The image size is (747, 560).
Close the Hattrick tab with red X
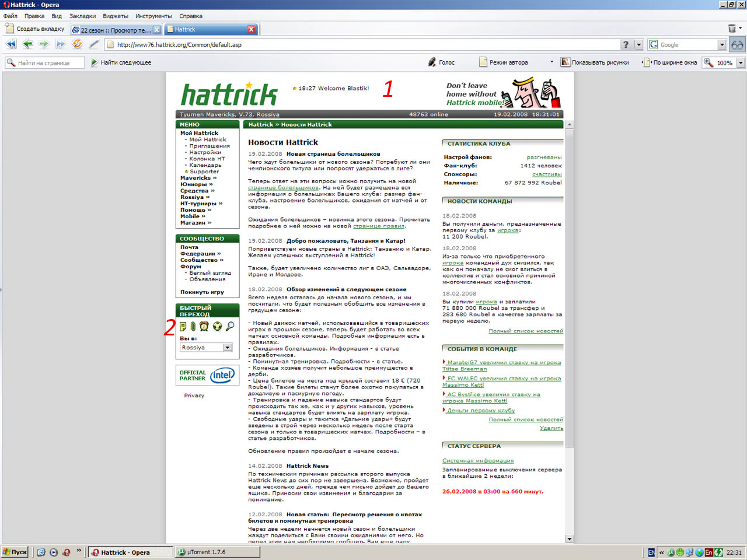tap(252, 29)
